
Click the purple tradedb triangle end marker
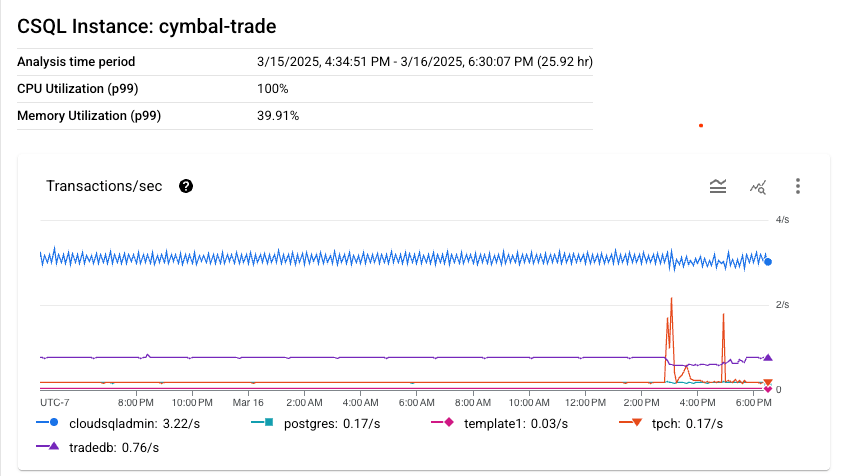pyautogui.click(x=768, y=357)
